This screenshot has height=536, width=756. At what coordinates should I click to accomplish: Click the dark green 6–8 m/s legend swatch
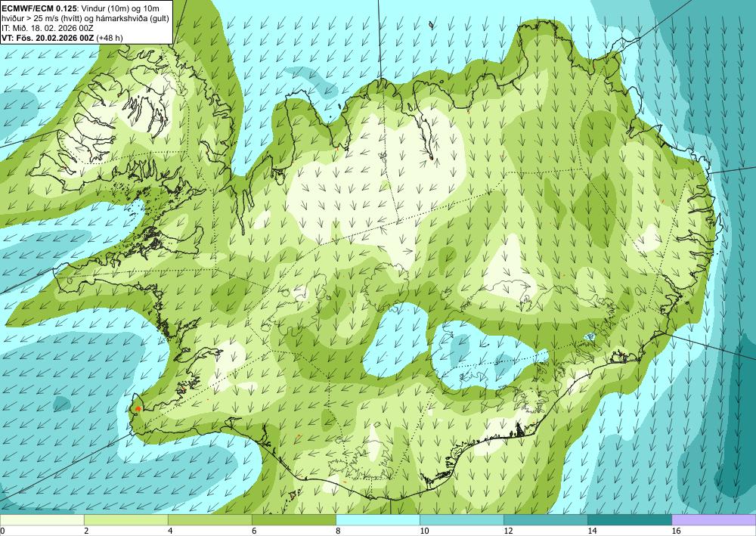(293, 519)
